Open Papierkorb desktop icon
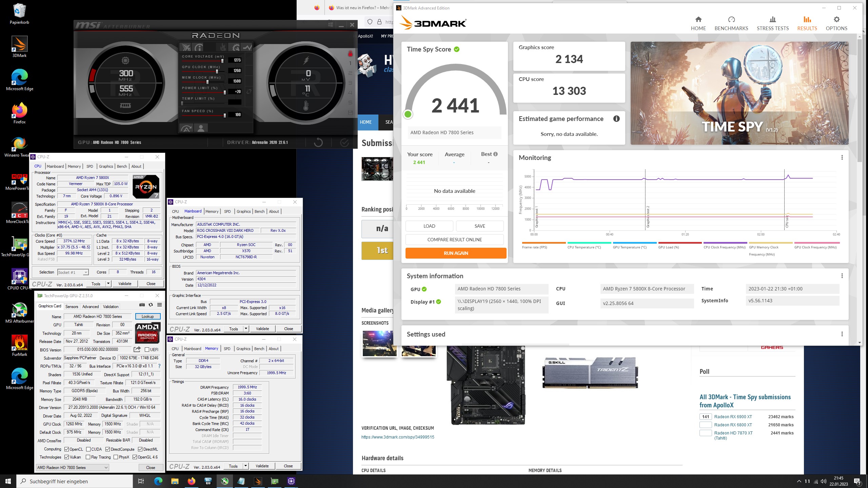Screen dimensions: 868x488 19,14
